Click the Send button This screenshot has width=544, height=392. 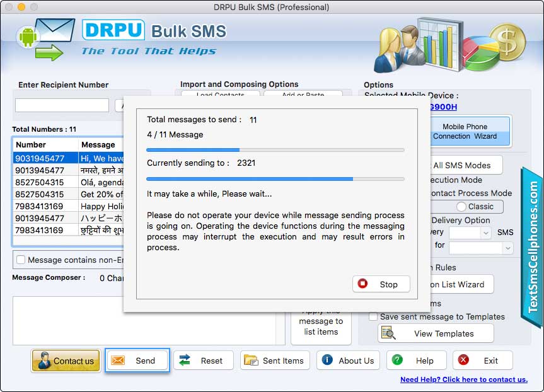tap(137, 360)
